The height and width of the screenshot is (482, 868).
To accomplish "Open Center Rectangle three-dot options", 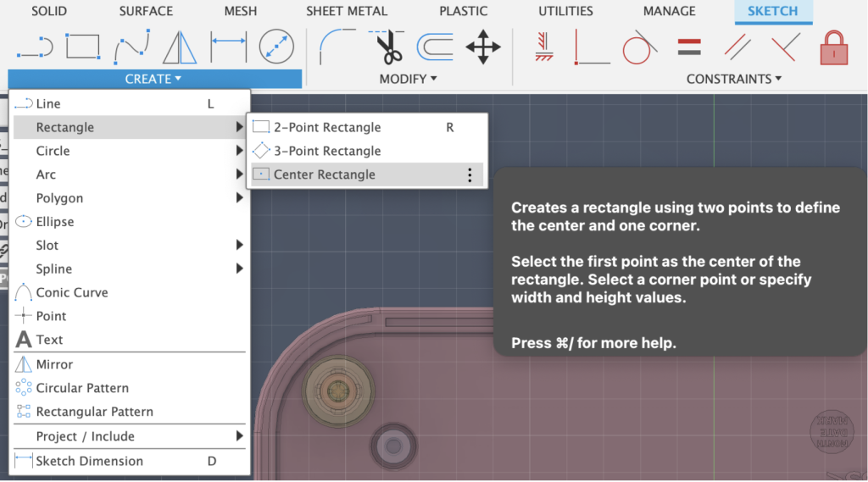I will [470, 175].
